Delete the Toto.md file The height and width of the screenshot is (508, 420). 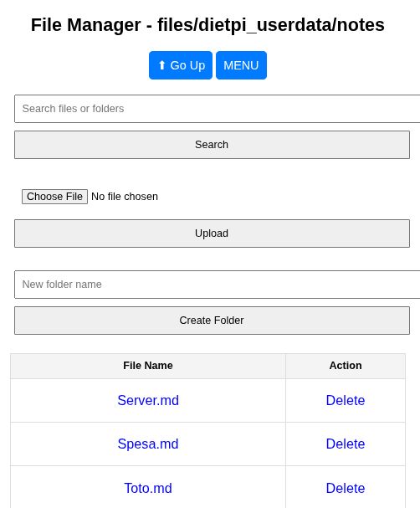[346, 488]
